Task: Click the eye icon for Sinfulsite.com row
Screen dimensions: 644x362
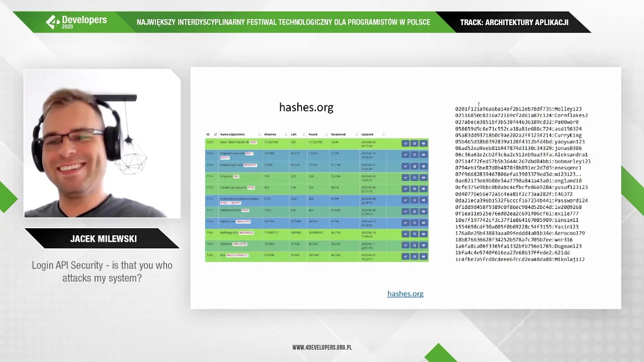Action: [424, 200]
